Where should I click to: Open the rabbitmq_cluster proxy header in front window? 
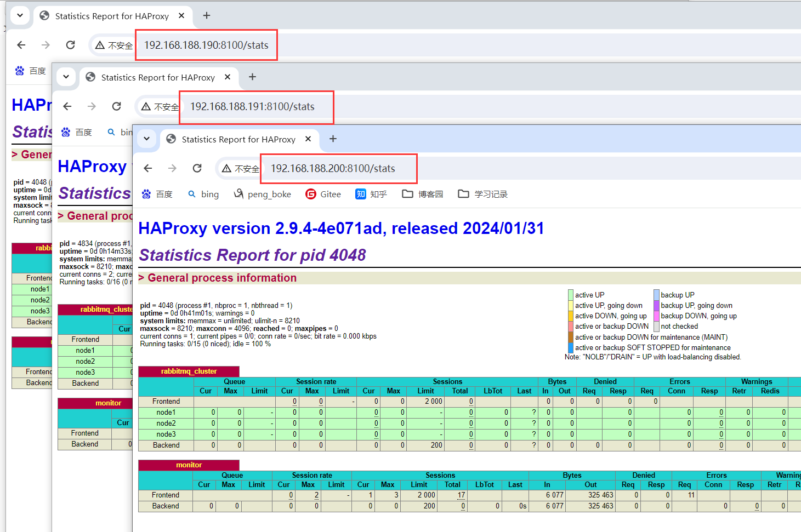coord(189,371)
